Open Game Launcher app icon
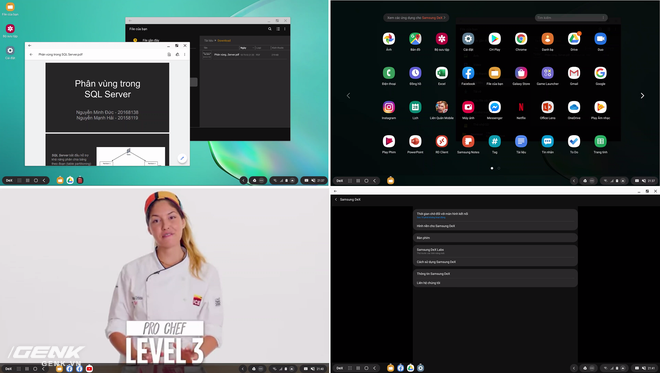 pyautogui.click(x=547, y=73)
